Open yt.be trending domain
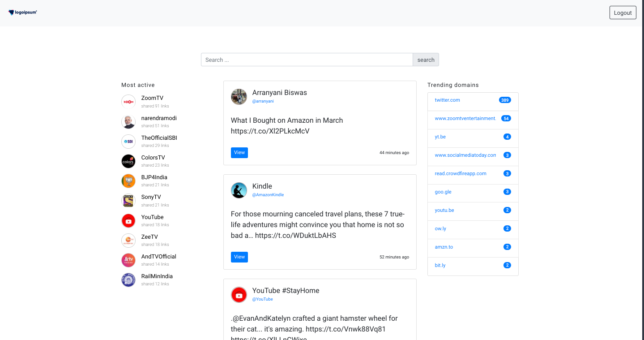 [x=440, y=137]
